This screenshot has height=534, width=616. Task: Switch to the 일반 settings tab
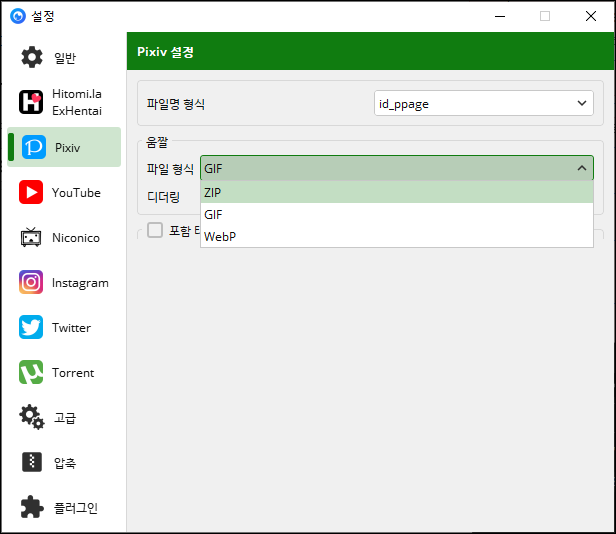pos(64,57)
